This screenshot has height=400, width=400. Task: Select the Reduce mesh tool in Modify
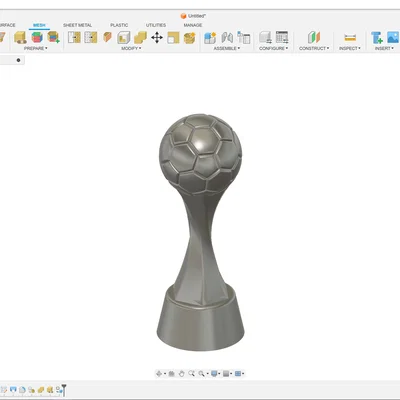coord(91,37)
